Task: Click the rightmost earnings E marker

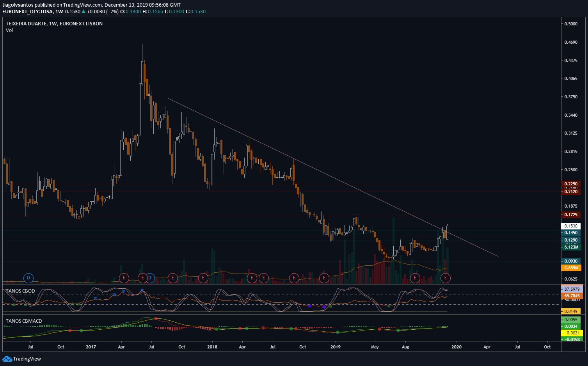Action: point(446,278)
